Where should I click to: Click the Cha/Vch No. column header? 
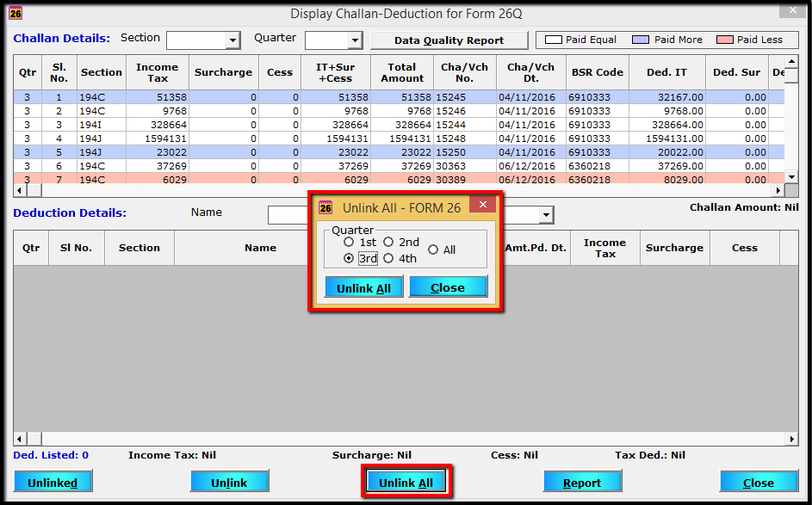pos(464,72)
